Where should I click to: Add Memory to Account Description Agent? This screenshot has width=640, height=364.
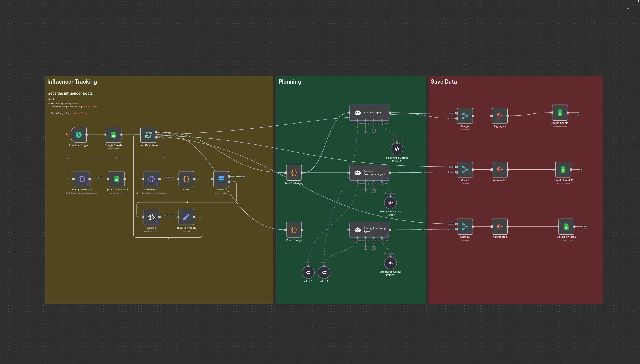(366, 191)
